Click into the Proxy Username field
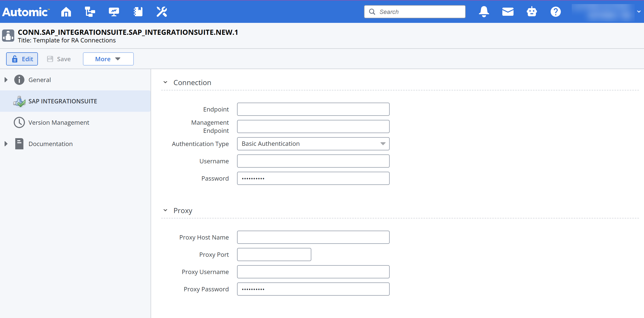The width and height of the screenshot is (644, 318). coord(313,272)
